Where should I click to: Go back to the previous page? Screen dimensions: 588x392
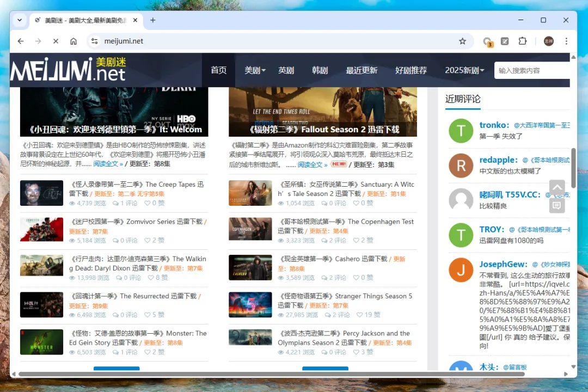point(21,41)
